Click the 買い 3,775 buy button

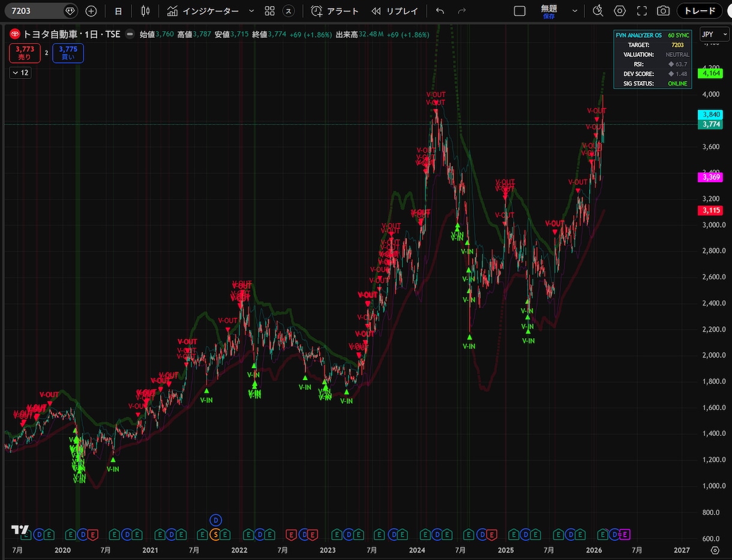coord(68,53)
